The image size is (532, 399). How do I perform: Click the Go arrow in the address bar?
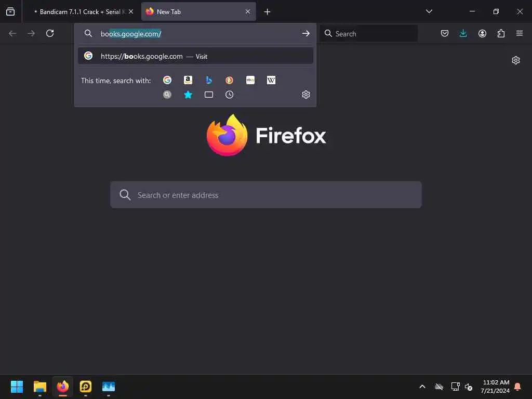[305, 33]
